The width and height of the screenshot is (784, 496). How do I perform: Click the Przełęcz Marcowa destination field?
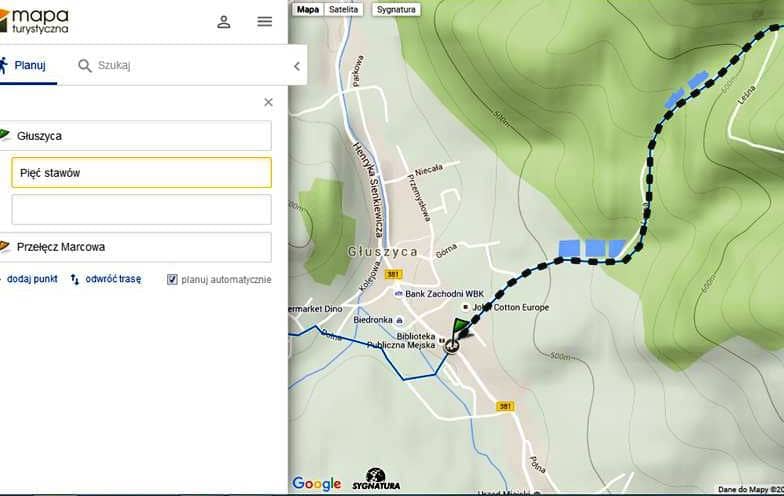(x=140, y=247)
